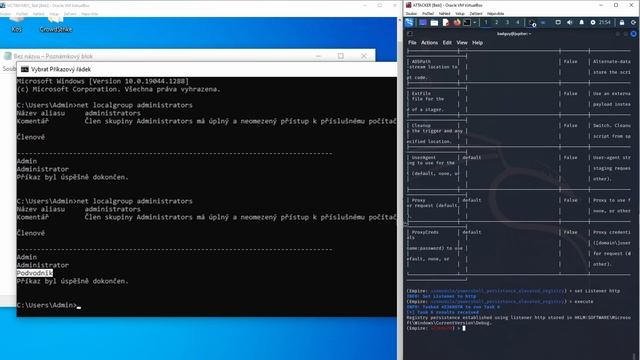This screenshot has width=640, height=360.
Task: Click the 'ExtFile' option name in Empire table
Action: (x=421, y=93)
